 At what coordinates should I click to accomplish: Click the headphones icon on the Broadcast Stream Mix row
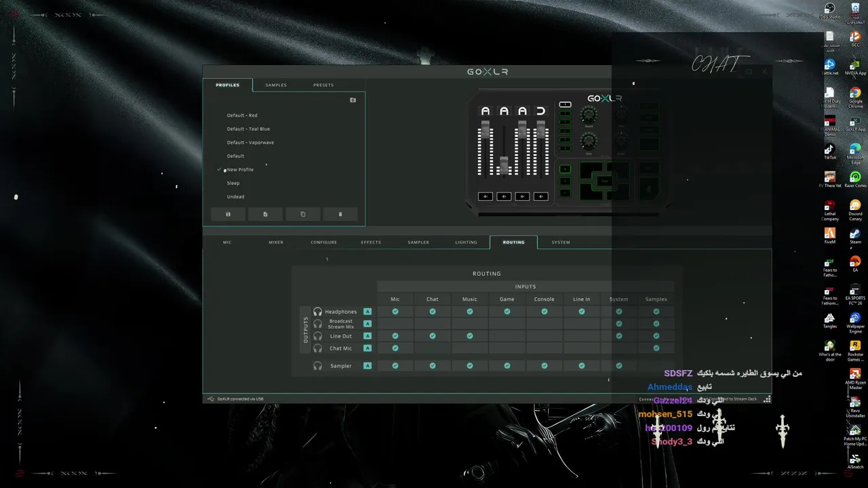pyautogui.click(x=317, y=324)
